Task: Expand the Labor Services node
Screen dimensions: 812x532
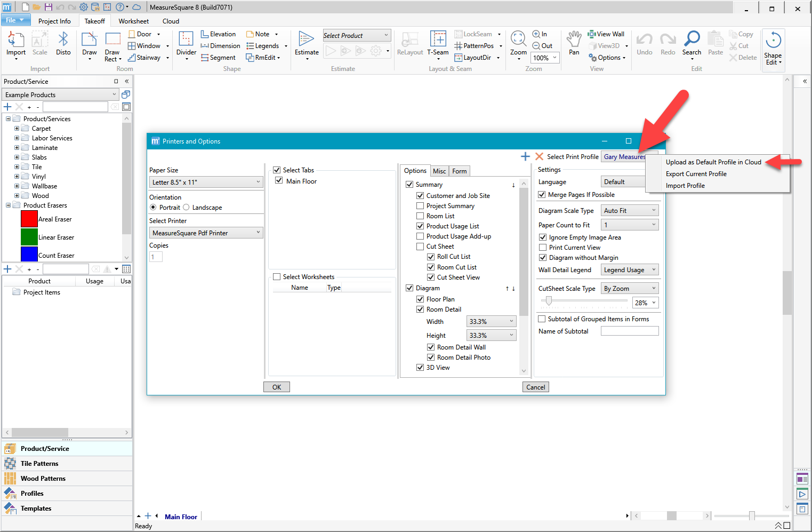Action: [17, 138]
